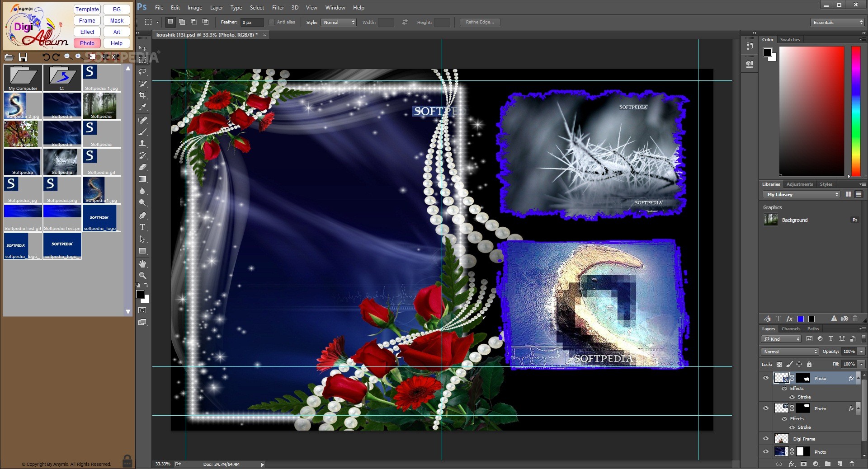Select the Rectangle shape tool
The width and height of the screenshot is (868, 469).
[x=142, y=251]
